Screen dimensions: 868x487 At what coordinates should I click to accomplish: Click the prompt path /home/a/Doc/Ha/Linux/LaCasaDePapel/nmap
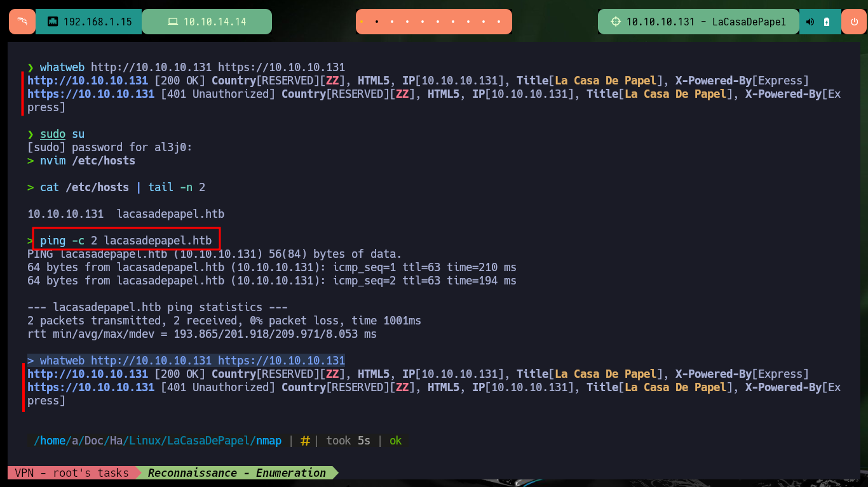click(158, 441)
